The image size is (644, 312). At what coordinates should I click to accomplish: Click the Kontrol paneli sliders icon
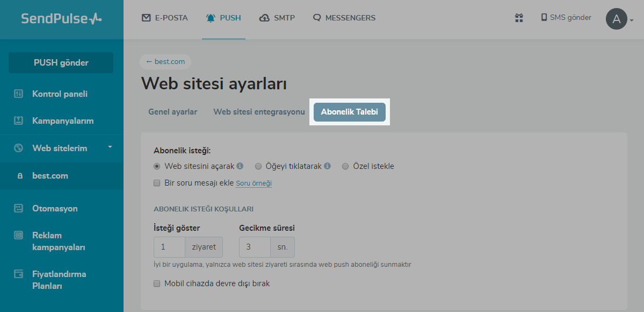click(x=18, y=94)
